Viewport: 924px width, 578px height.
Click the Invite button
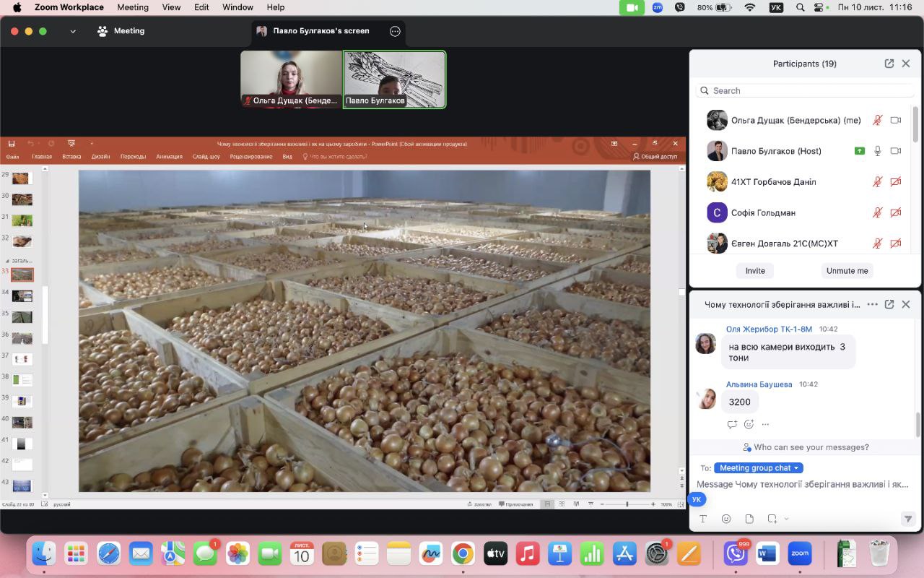pyautogui.click(x=755, y=271)
